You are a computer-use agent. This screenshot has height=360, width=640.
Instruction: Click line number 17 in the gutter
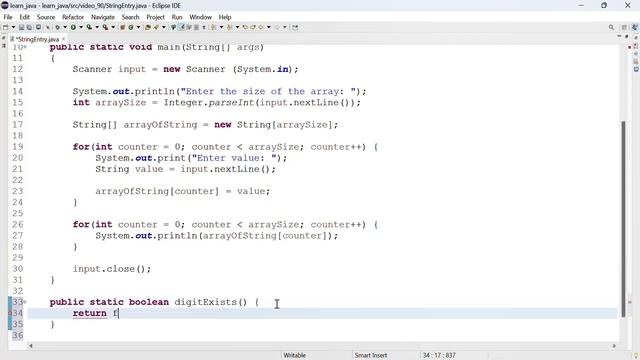pyautogui.click(x=17, y=124)
